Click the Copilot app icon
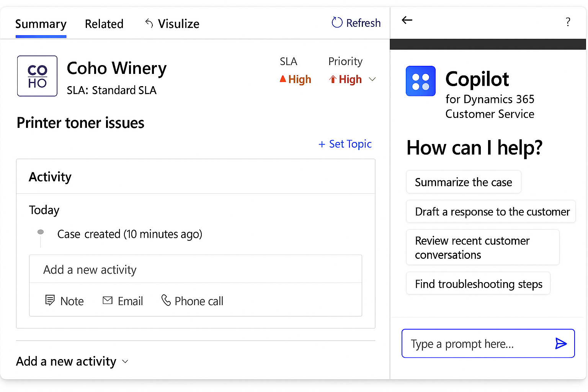588x392 pixels. (x=420, y=81)
